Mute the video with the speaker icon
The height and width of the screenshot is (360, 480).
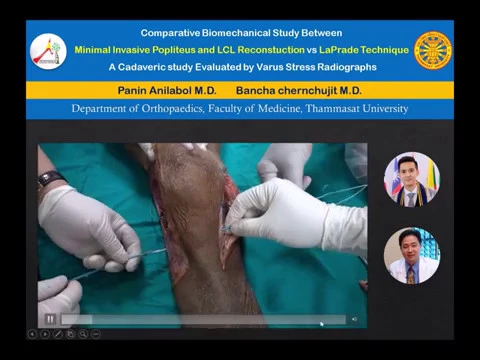coord(354,319)
